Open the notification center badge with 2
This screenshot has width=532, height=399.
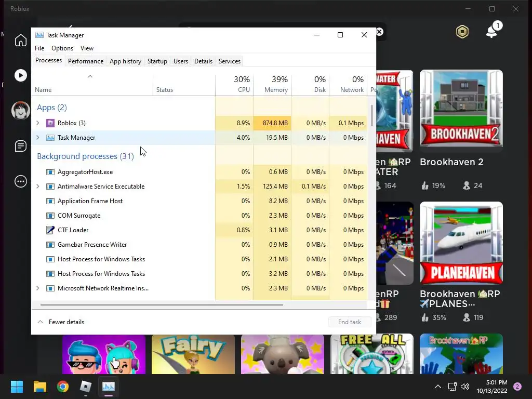[517, 387]
